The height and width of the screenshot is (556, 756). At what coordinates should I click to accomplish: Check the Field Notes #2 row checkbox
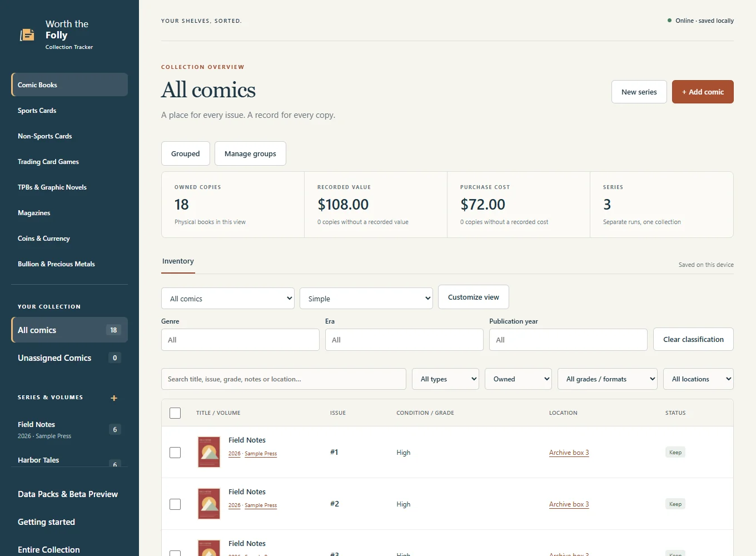click(175, 504)
